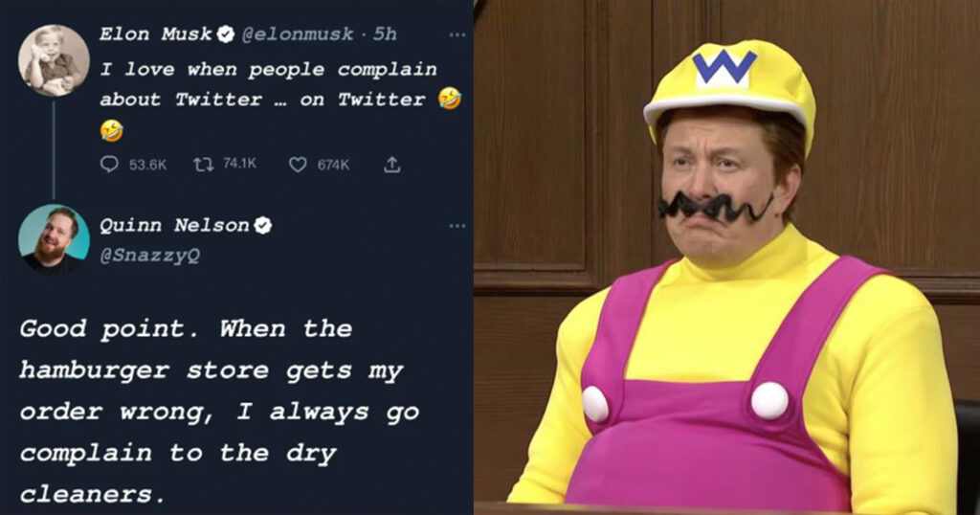Click the reply icon under Elon's tweet
The width and height of the screenshot is (980, 515).
[109, 164]
